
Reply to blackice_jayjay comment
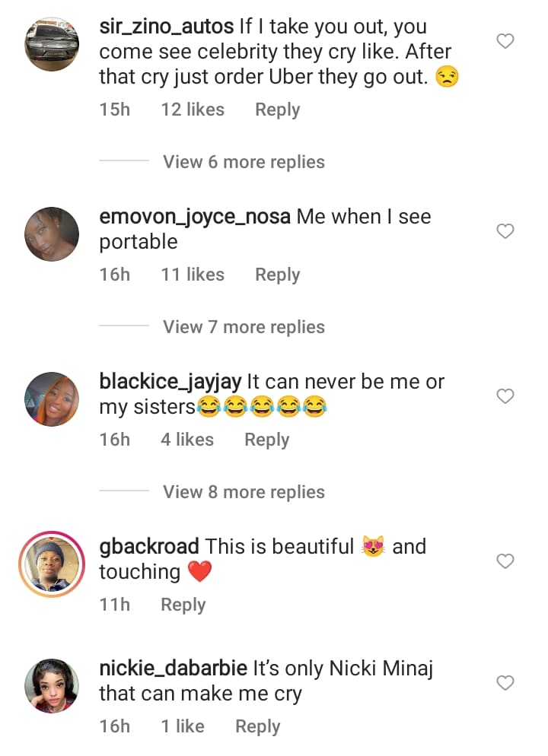point(266,440)
